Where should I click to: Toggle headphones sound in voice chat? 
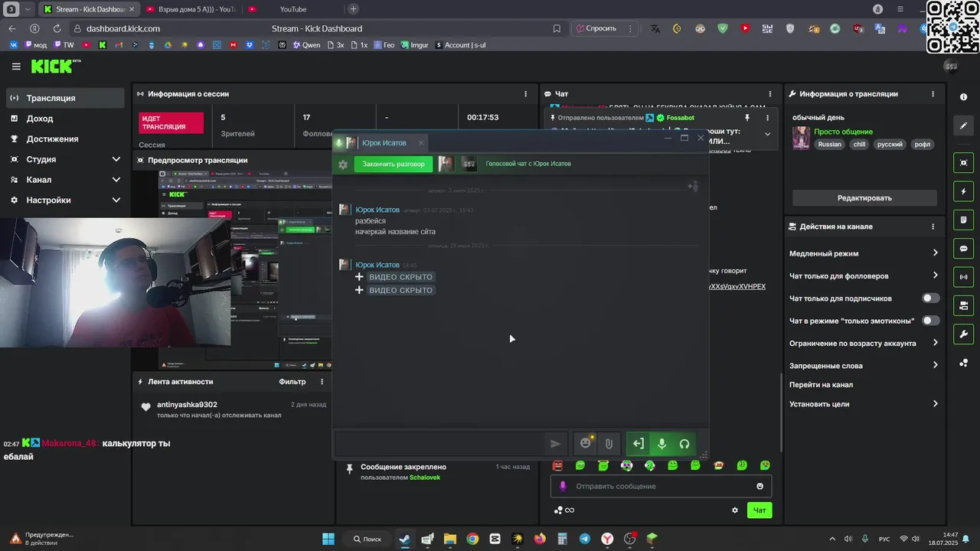click(x=684, y=444)
